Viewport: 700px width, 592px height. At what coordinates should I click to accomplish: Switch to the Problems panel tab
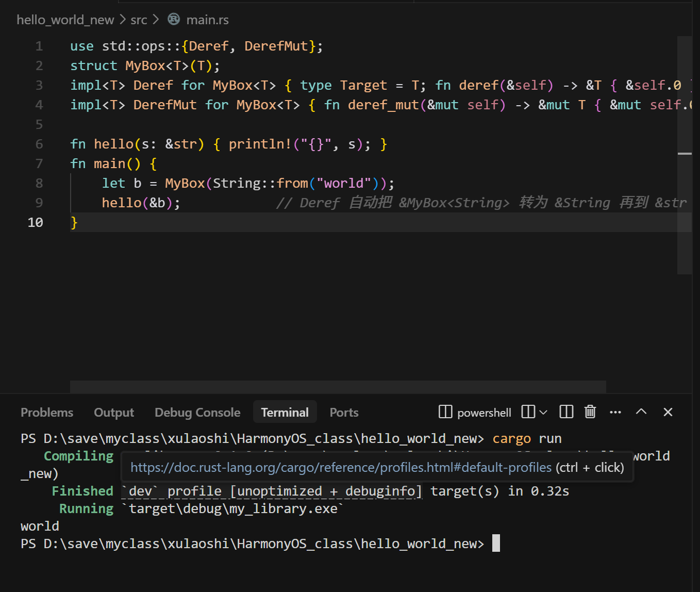[x=47, y=413]
